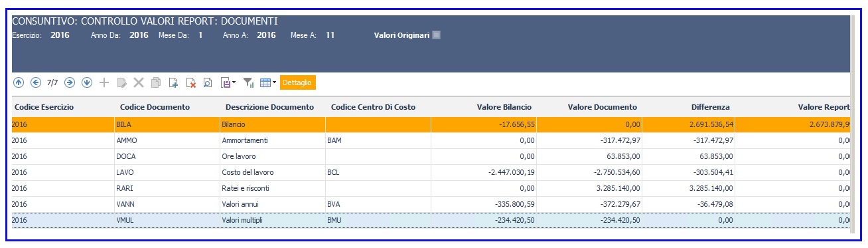
Task: Sort by Codice Documento column header
Action: click(155, 107)
